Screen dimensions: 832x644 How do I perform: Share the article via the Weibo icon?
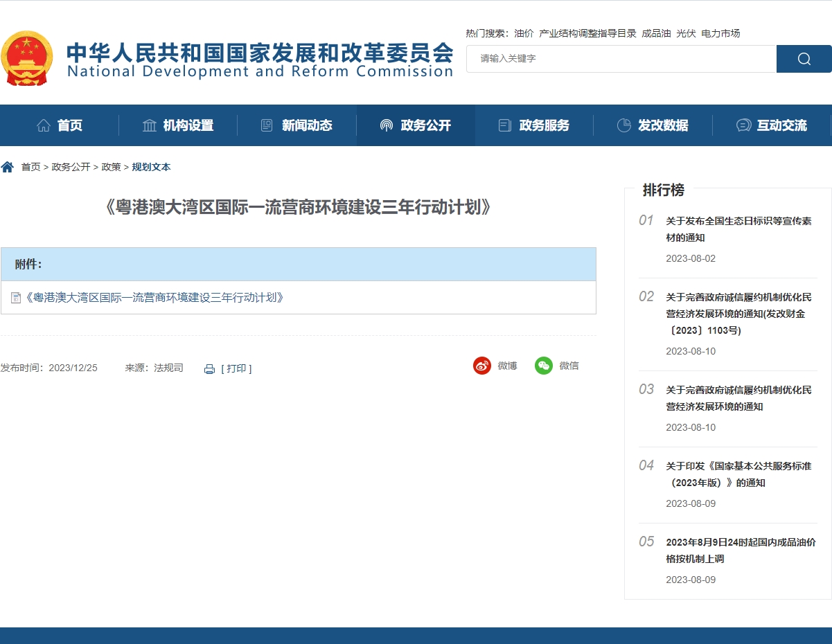click(x=482, y=366)
